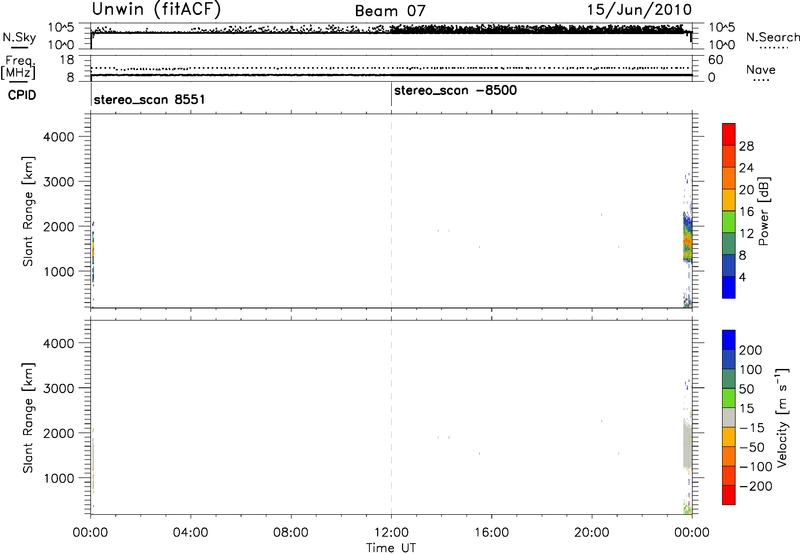This screenshot has height=554, width=800.
Task: Click the '4000' tick on power panel axis
Action: (59, 137)
